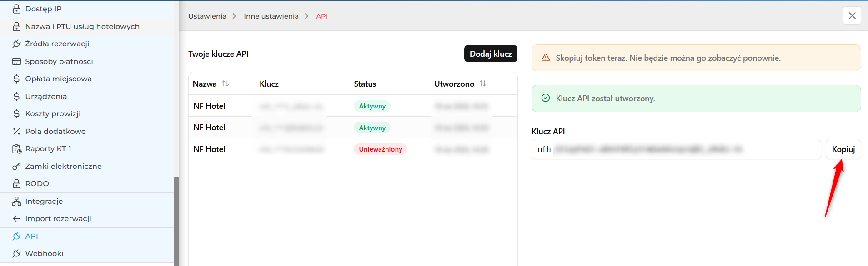Select Zamki elektroniczne in the sidebar

tap(87, 166)
